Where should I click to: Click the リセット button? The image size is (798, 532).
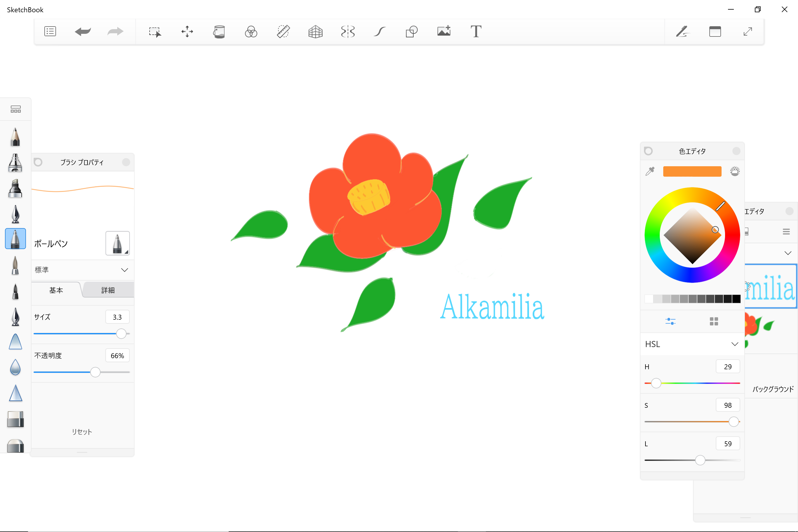pyautogui.click(x=82, y=432)
